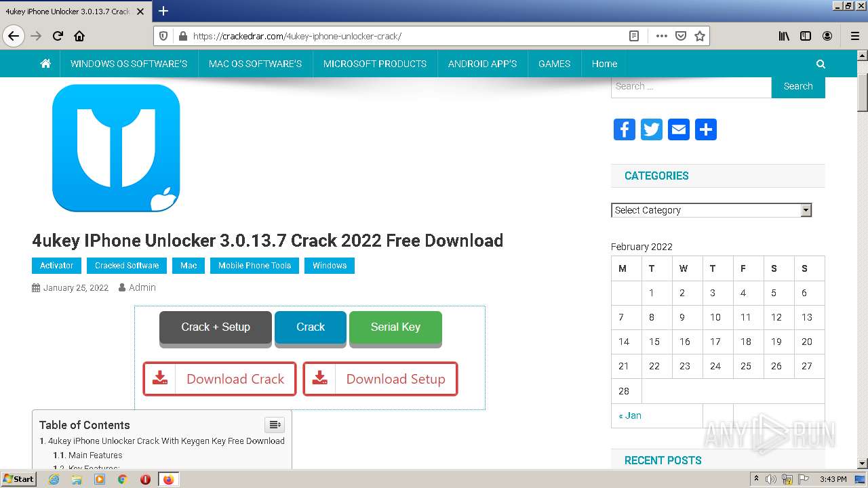Open page actions three-dot menu
Screen dimensions: 868x488
pos(661,36)
